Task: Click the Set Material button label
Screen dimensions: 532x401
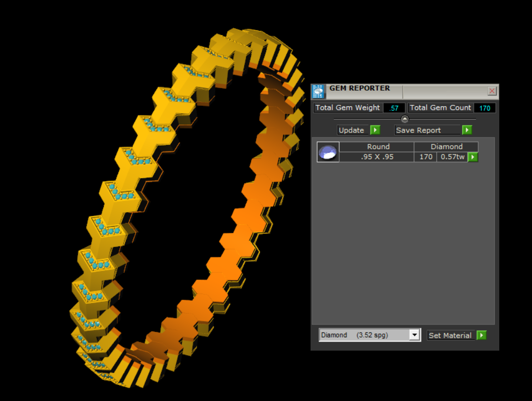Action: (450, 336)
